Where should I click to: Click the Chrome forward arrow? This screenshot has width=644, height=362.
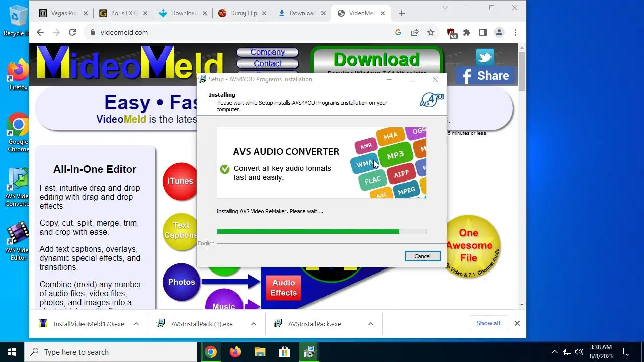click(56, 32)
